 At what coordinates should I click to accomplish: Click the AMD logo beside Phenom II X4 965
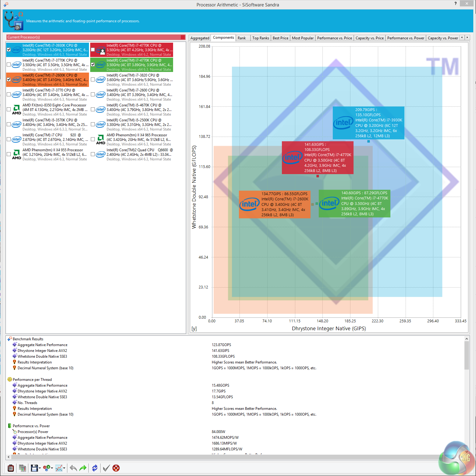[101, 139]
